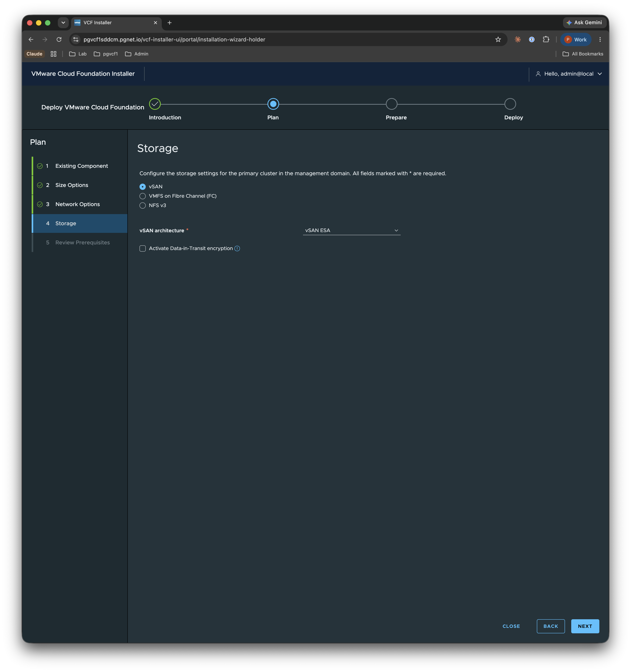631x672 pixels.
Task: Click VMware Cloud Foundation Installer title
Action: coord(83,74)
